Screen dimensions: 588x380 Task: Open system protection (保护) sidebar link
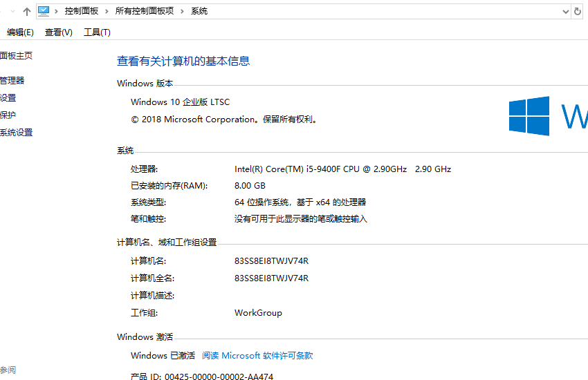tap(8, 115)
